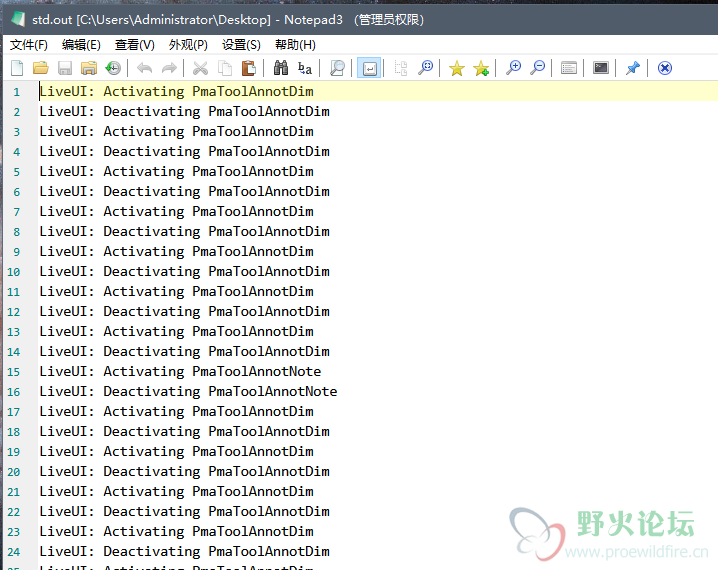Zoom out with the minus magnifier

[x=538, y=68]
